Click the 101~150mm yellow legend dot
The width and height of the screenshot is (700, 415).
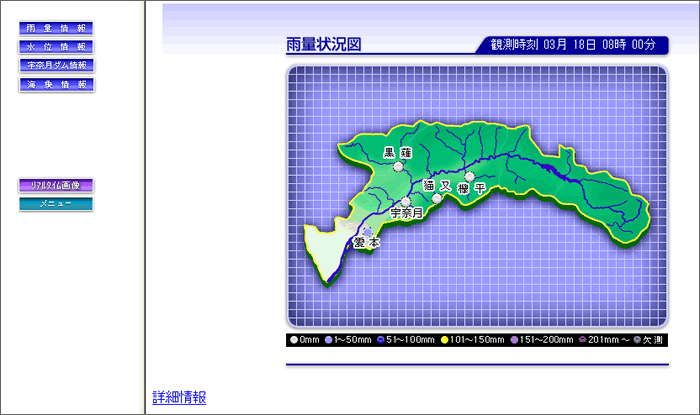[x=444, y=340]
